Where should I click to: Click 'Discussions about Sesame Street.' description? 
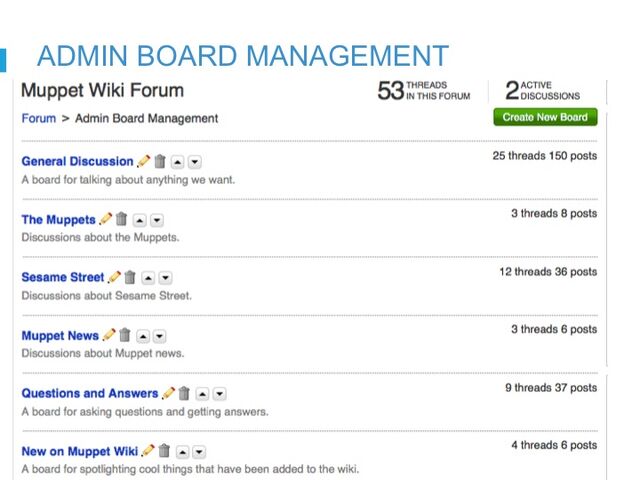[107, 296]
